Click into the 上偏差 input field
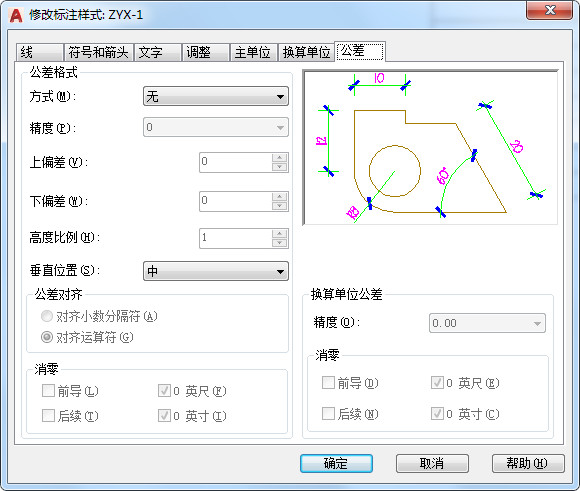This screenshot has width=580, height=491. tap(236, 162)
